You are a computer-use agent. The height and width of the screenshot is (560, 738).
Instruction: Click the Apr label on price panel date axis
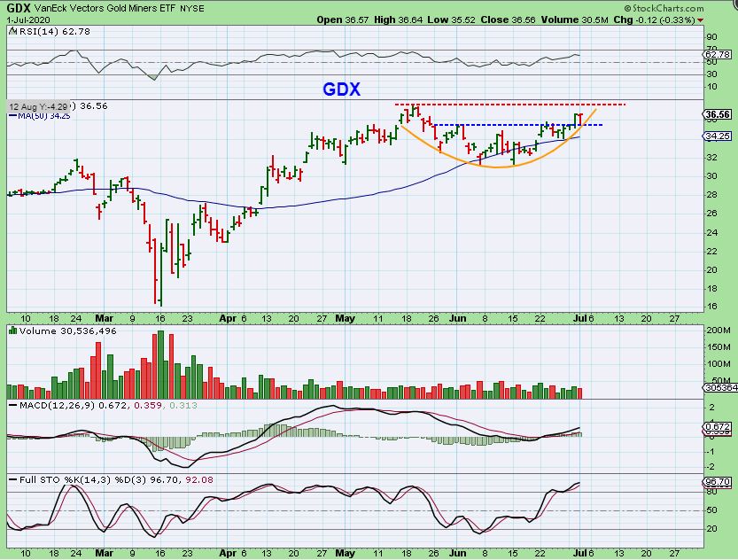[x=228, y=318]
